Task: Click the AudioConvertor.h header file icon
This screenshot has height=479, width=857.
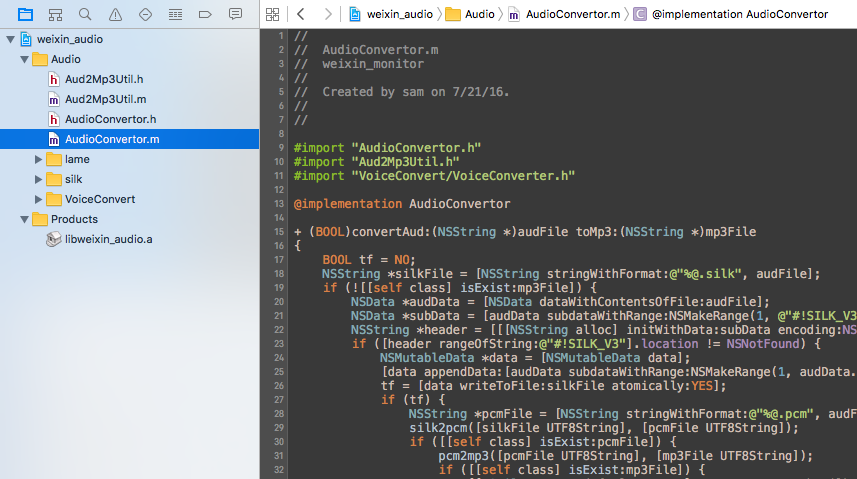Action: (54, 119)
